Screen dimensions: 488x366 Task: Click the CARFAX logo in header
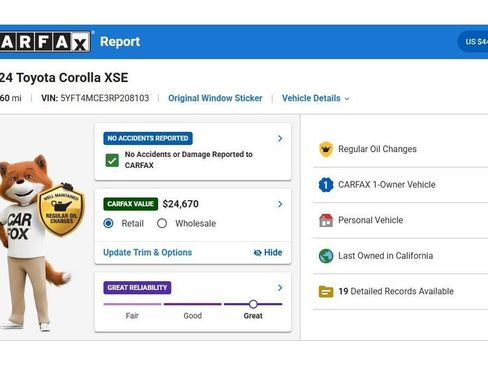(45, 42)
